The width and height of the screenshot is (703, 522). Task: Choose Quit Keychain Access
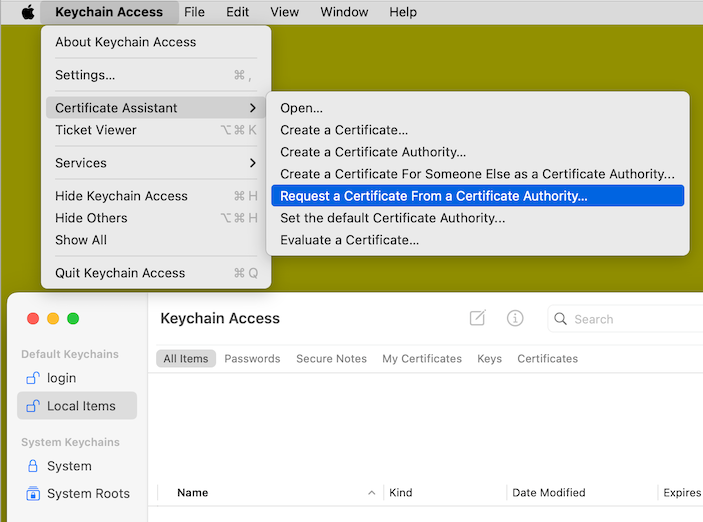click(x=120, y=273)
